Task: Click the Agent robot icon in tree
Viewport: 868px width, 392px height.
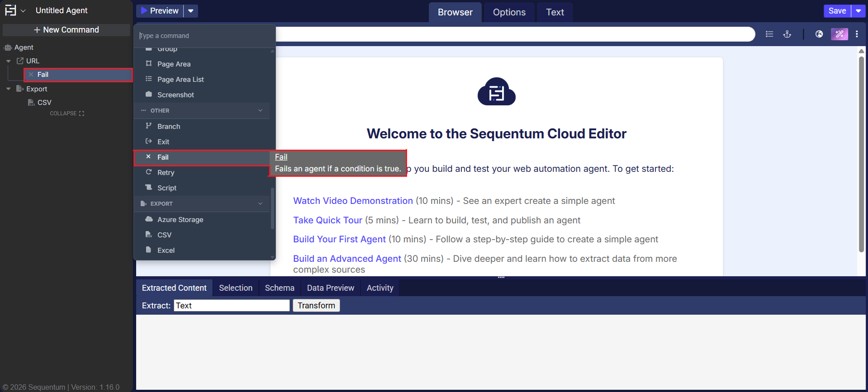Action: click(8, 47)
